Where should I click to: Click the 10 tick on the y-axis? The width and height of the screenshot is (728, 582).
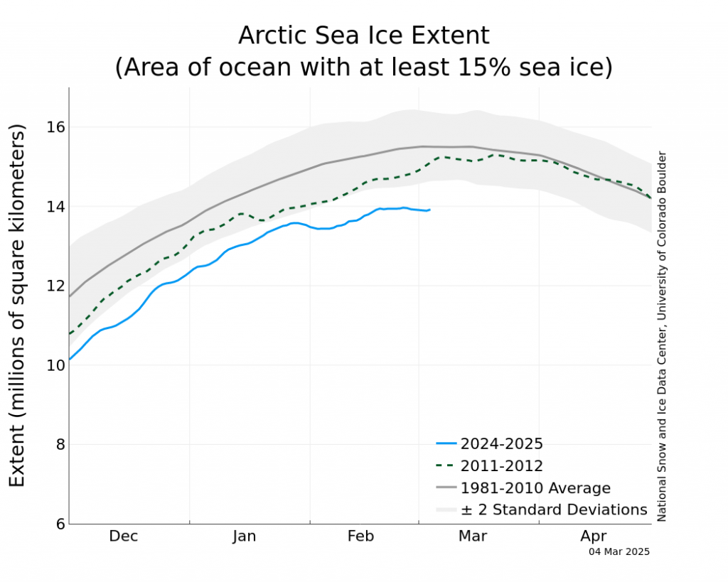click(55, 365)
